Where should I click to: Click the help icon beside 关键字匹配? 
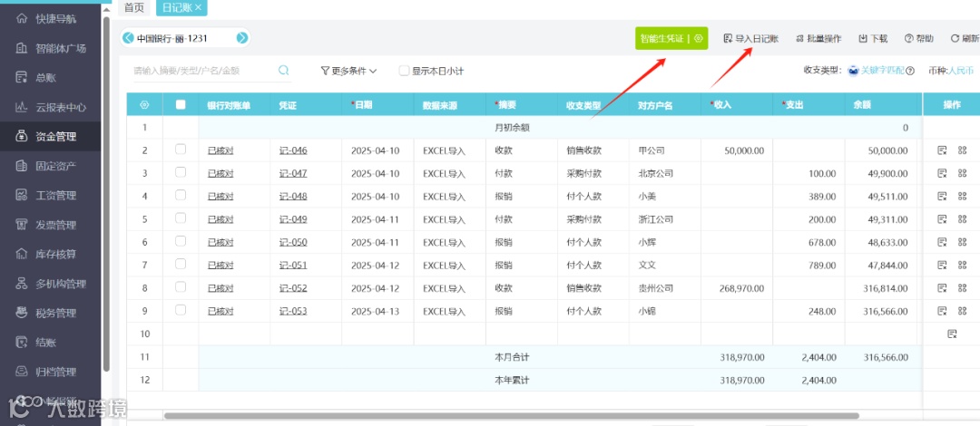[910, 72]
